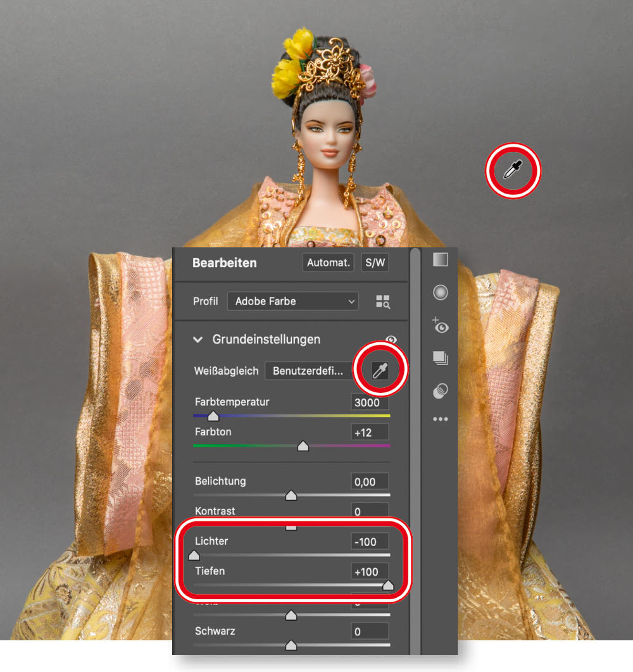Click the Farbton slider handle
633x672 pixels.
(x=303, y=445)
